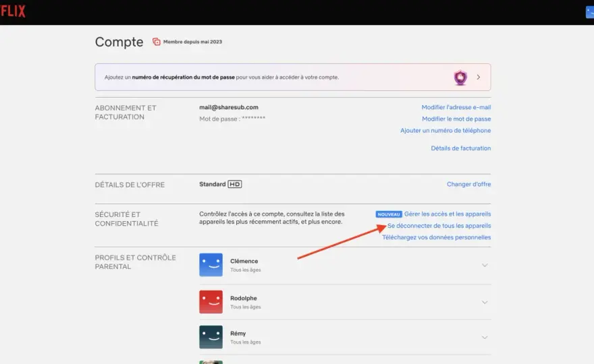Click the ABONNEMENT ET FACTURATION section label
The height and width of the screenshot is (364, 594).
point(126,113)
